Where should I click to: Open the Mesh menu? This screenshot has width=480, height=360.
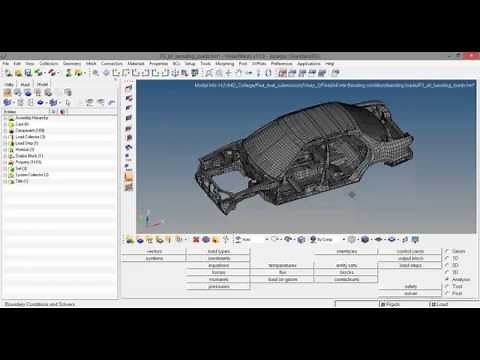tap(91, 63)
